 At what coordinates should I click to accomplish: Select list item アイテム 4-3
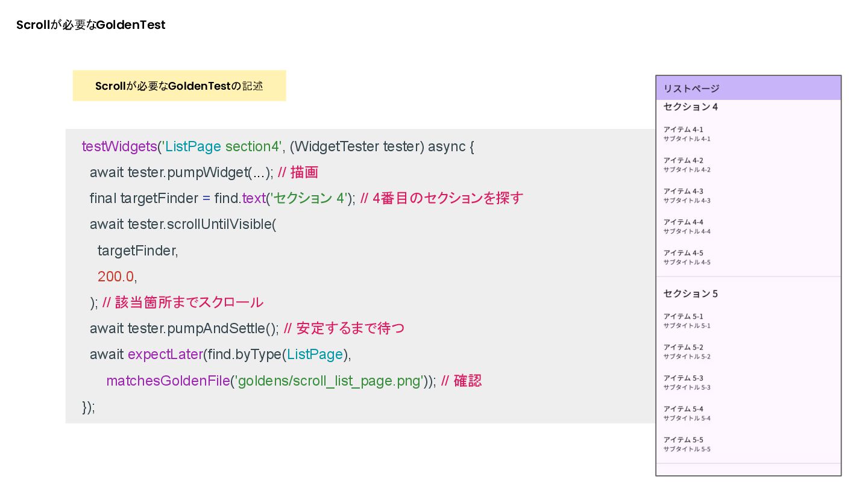click(x=687, y=195)
